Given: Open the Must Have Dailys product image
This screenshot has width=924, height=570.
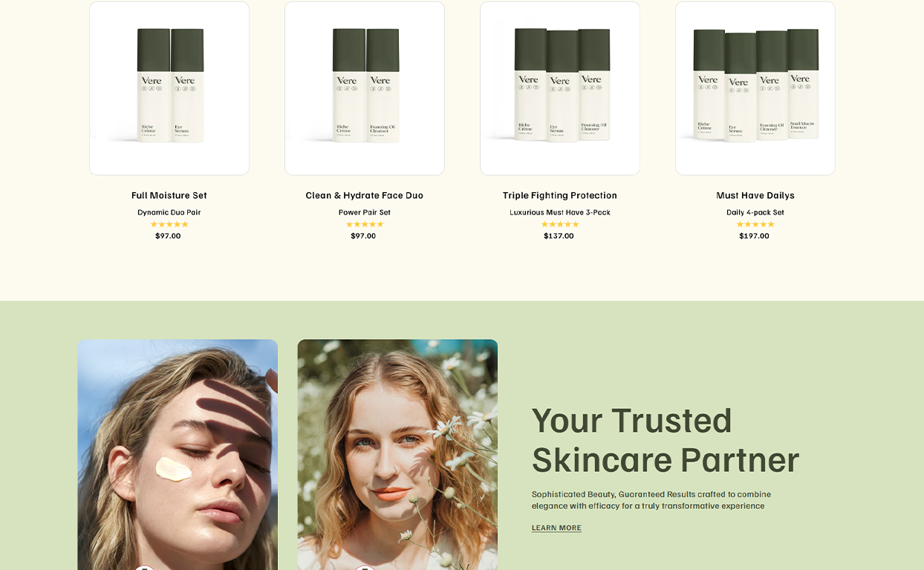Looking at the screenshot, I should click(755, 88).
